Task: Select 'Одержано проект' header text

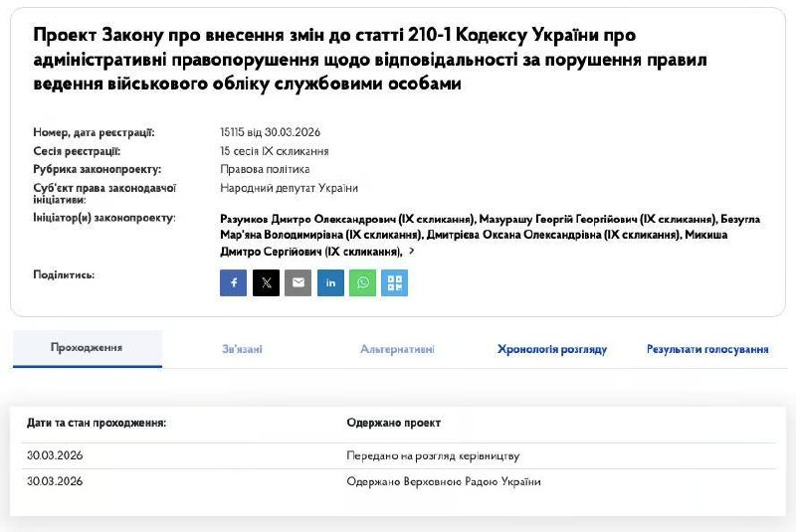Action: (393, 423)
